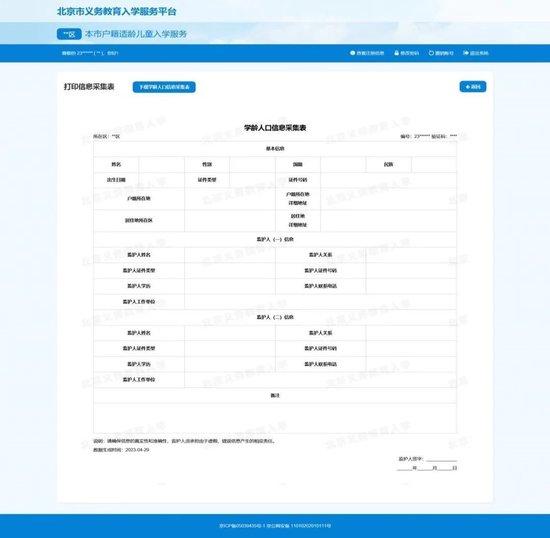Download the 学龄人口信息采集表 via blue button

(164, 87)
